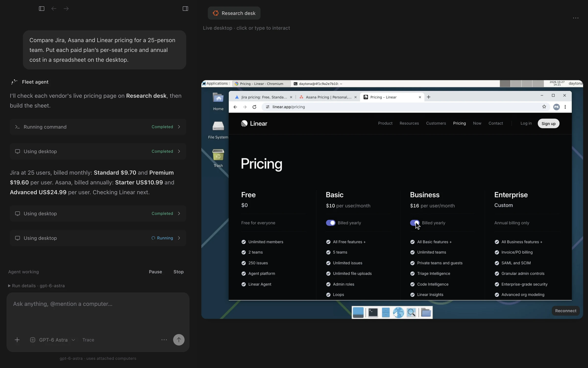
Task: Click the Log in link on Linear
Action: [x=526, y=123]
